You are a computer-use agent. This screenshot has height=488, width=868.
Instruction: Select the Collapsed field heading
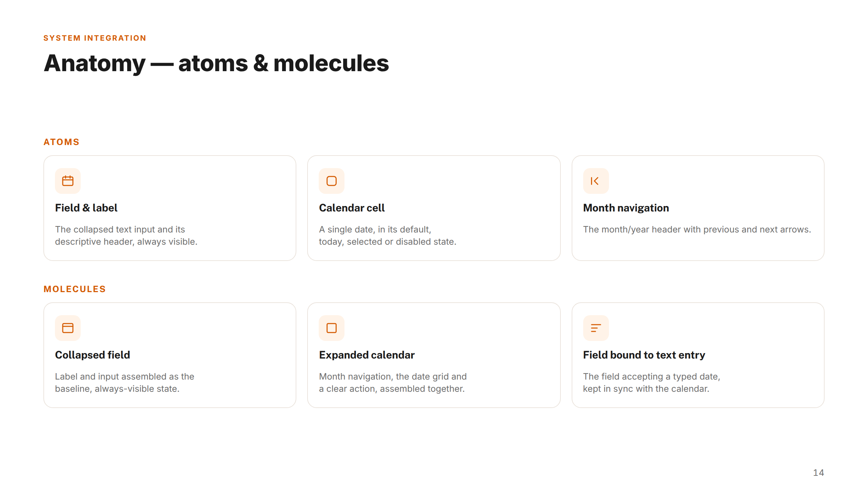[x=93, y=355]
